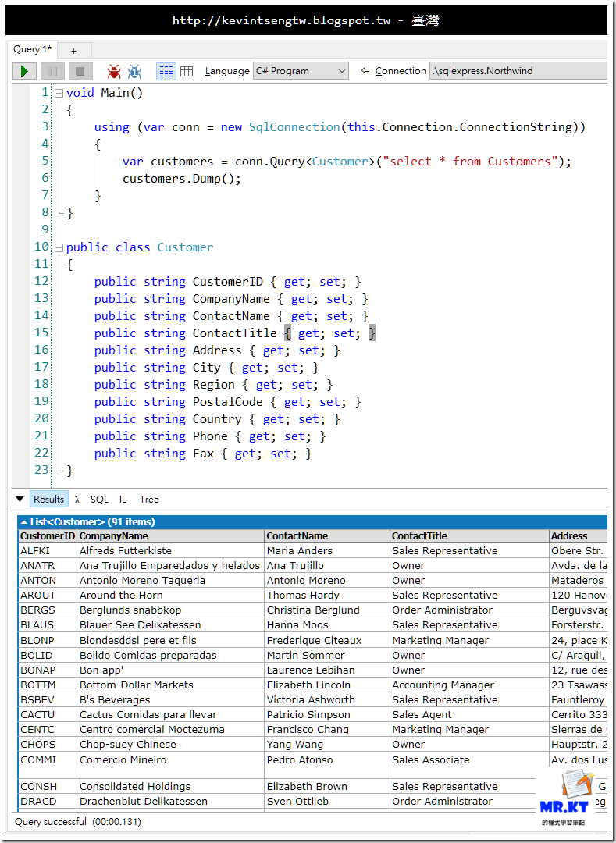Click the Sven Ottlieb contact cell
Image resolution: width=616 pixels, height=843 pixels.
click(x=327, y=801)
